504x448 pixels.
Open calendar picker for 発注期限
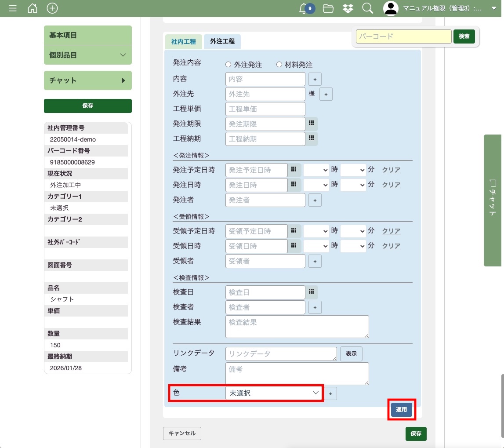[x=311, y=124]
